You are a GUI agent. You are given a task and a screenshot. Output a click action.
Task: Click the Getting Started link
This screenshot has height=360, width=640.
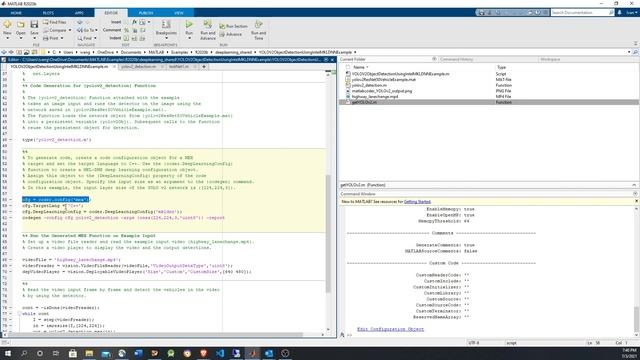[417, 202]
